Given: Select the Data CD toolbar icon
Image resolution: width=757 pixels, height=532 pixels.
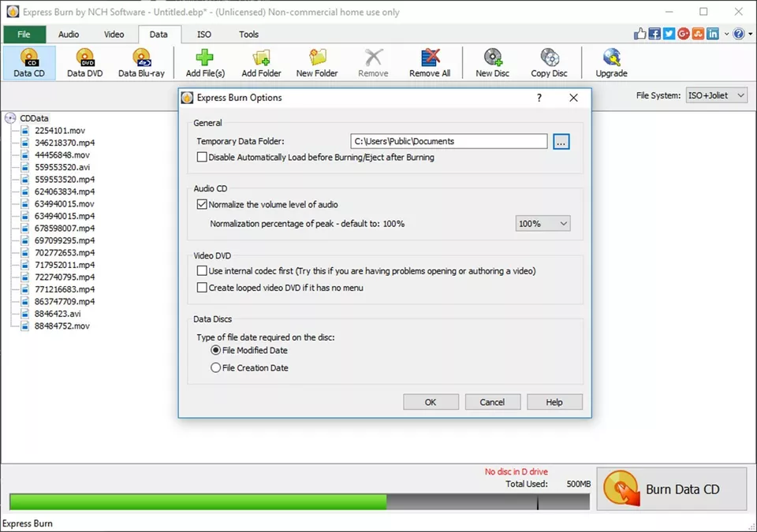Looking at the screenshot, I should pos(28,61).
